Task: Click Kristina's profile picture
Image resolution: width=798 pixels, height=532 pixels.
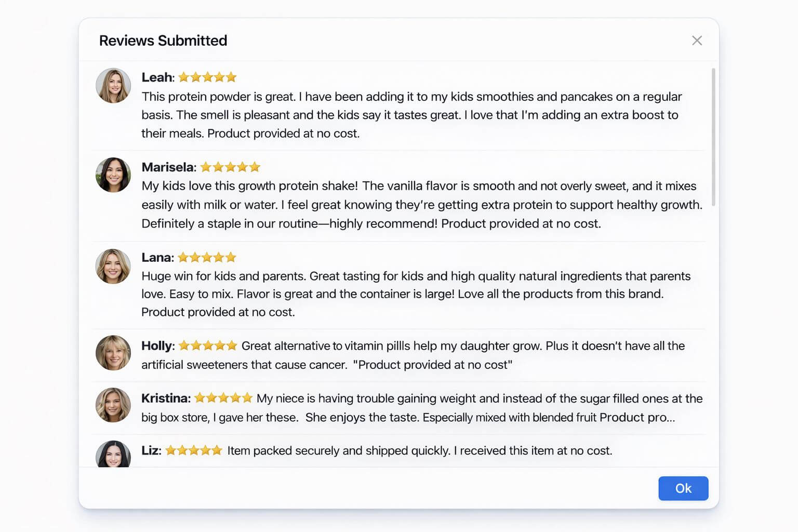Action: [x=113, y=406]
